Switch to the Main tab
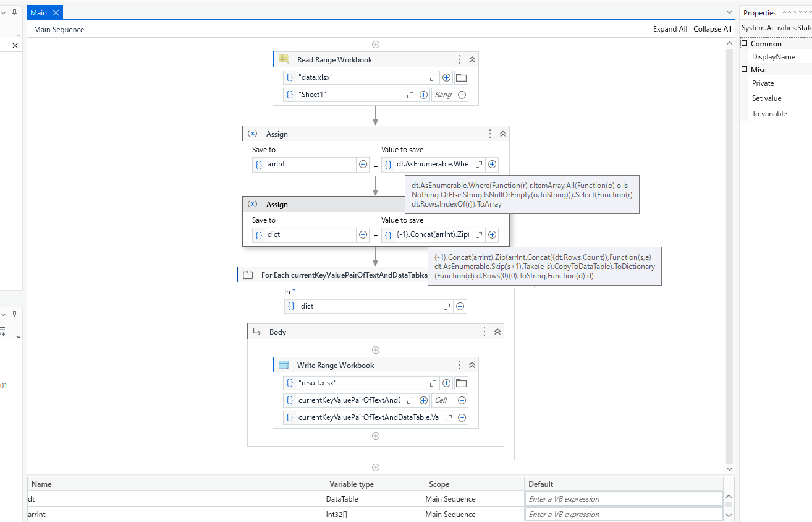 click(39, 11)
